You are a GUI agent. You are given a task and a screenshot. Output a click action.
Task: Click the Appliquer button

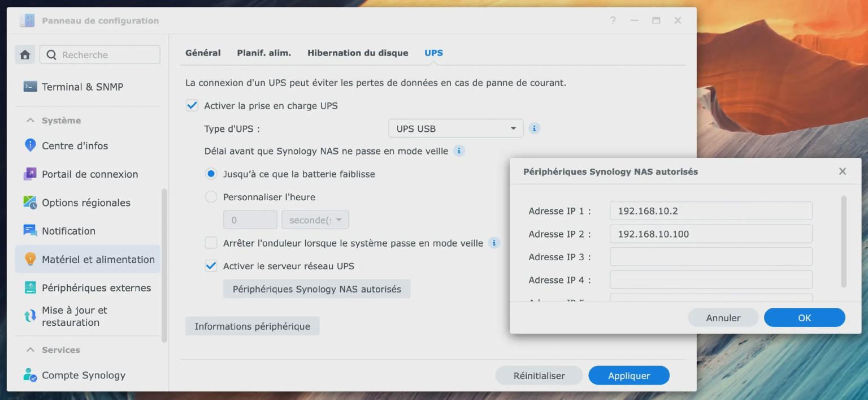tap(628, 376)
